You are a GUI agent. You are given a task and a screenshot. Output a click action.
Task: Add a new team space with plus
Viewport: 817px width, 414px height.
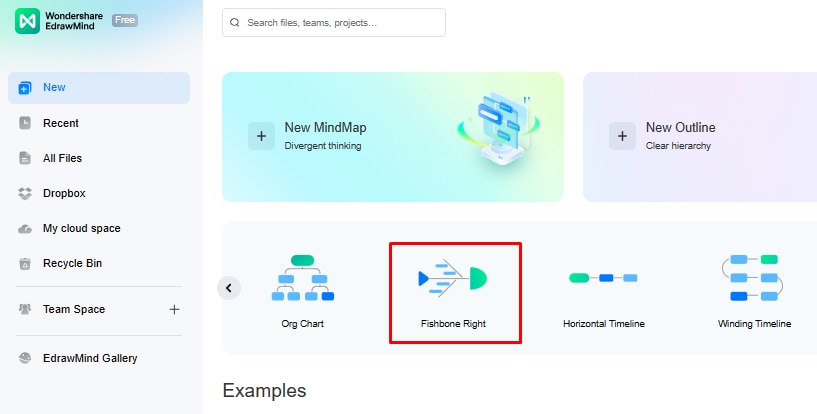click(x=175, y=310)
